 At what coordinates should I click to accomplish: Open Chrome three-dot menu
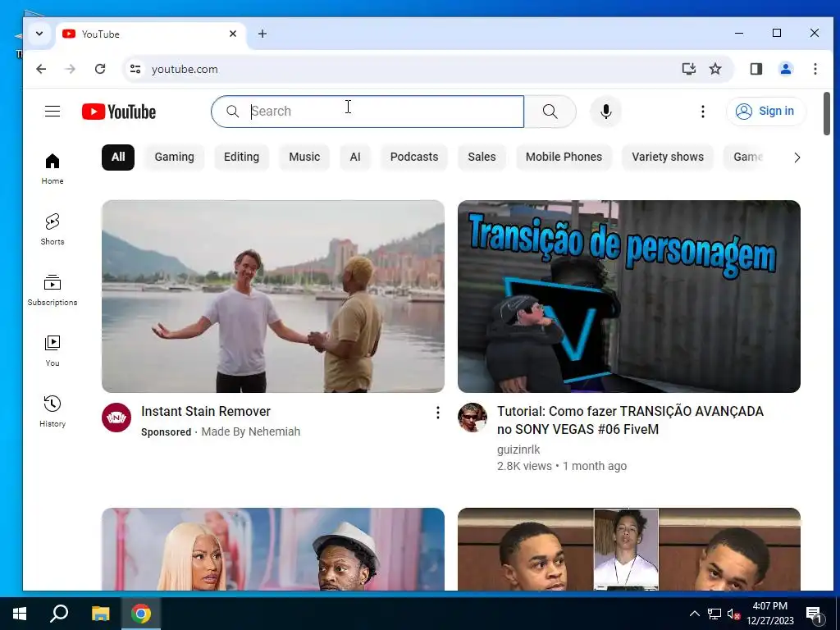tap(815, 69)
